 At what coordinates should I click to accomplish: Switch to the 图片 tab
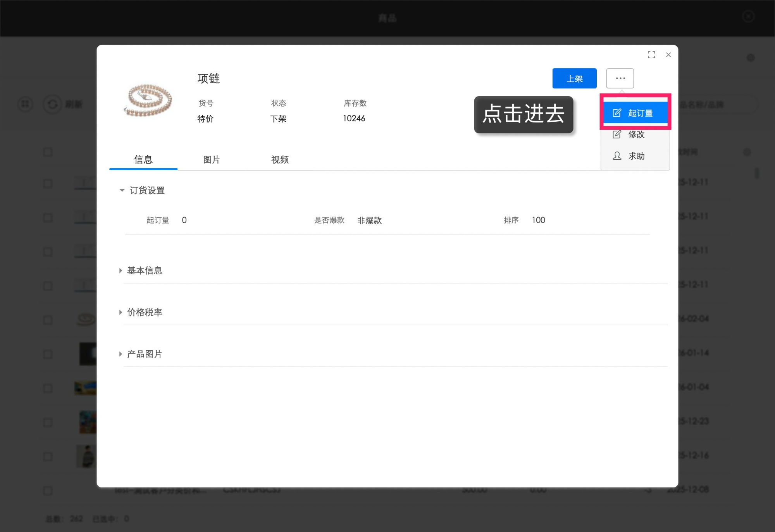(x=211, y=160)
